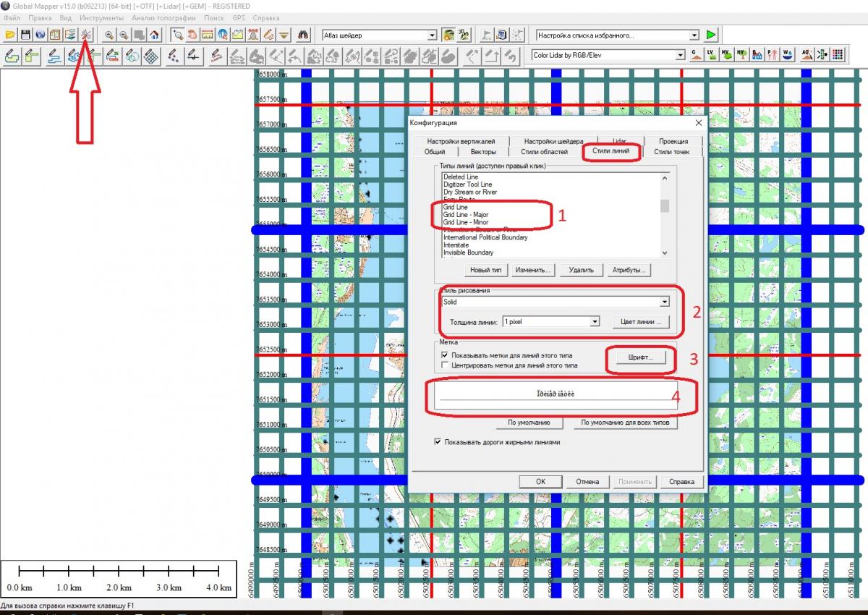This screenshot has height=615, width=868.
Task: Click the Home full-view icon
Action: [x=155, y=34]
